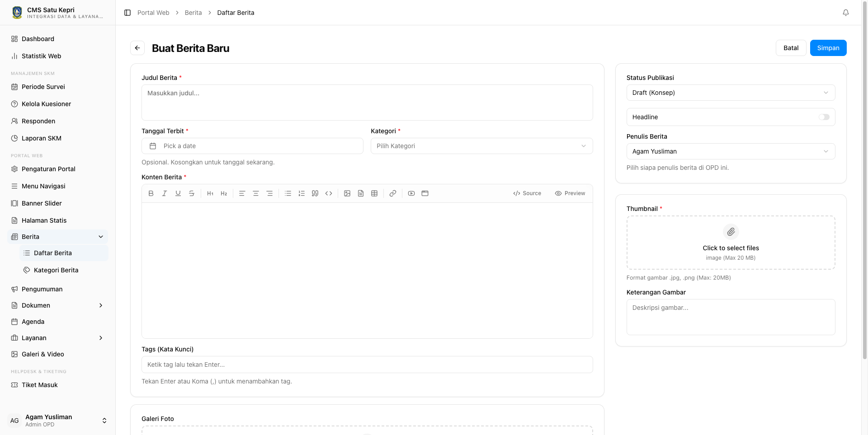Go to Dashboard in sidebar

click(58, 39)
